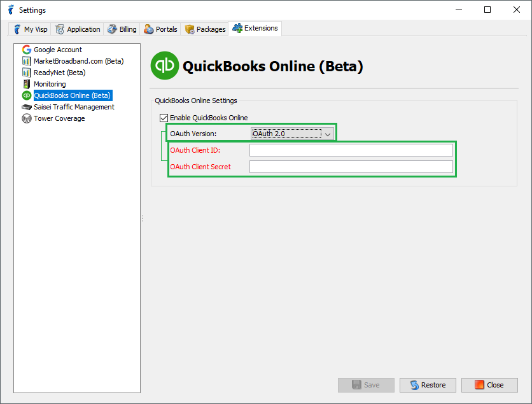Click the Saisei Traffic Management device icon

pyautogui.click(x=27, y=107)
